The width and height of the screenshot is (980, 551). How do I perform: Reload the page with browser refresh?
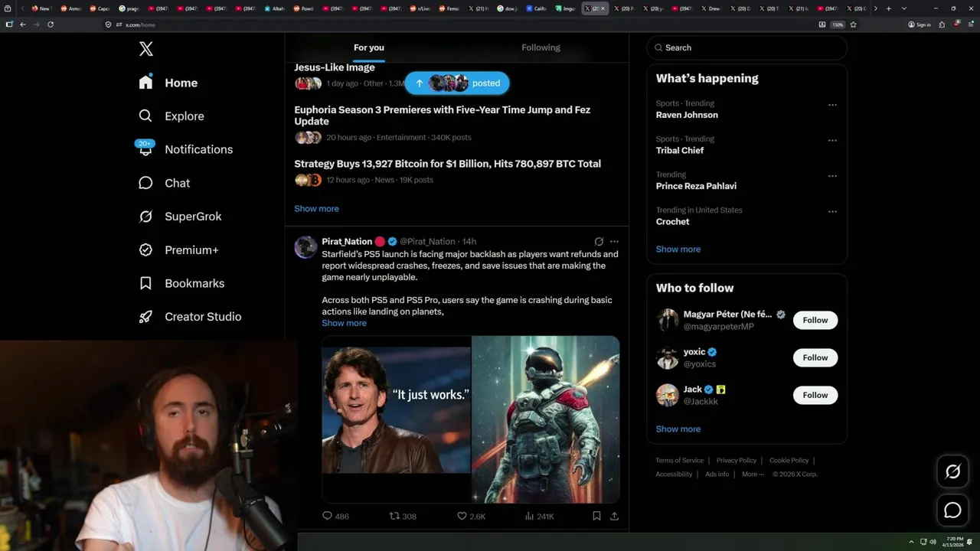51,24
